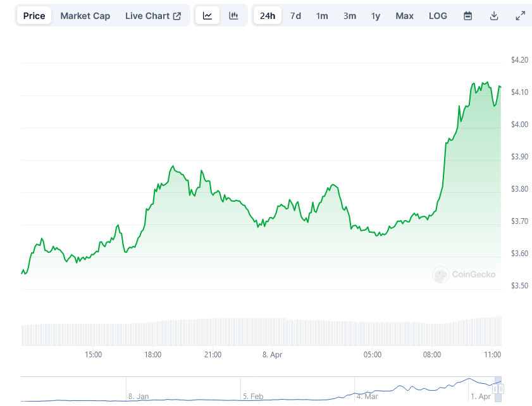The image size is (532, 406).
Task: Select the 3m time range
Action: 350,16
